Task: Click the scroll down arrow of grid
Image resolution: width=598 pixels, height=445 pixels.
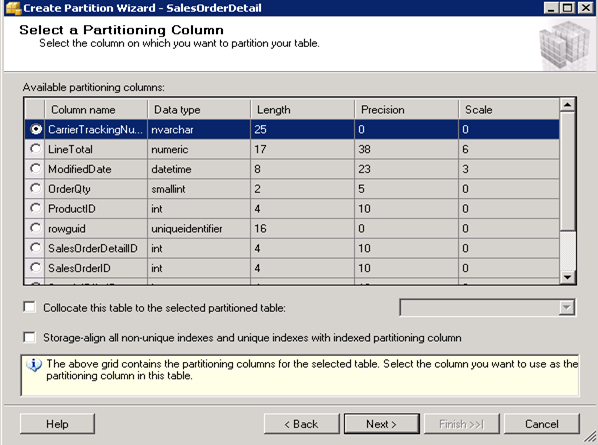Action: 567,277
